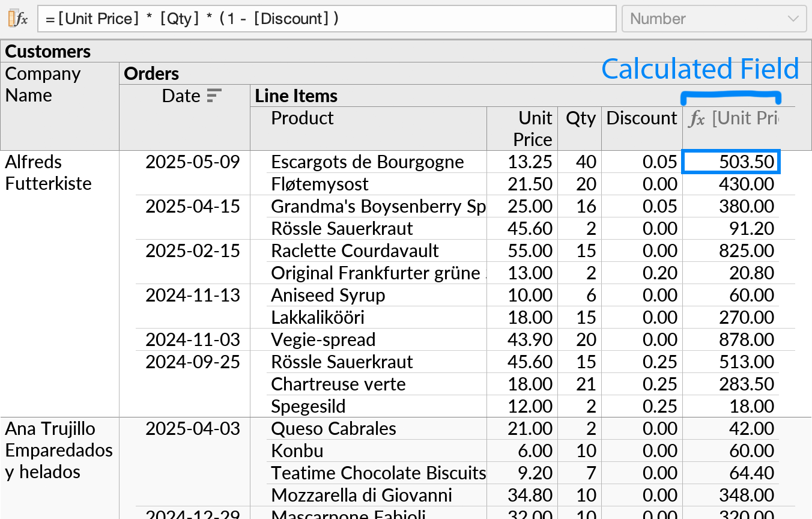Click the Customers group header

[x=48, y=51]
